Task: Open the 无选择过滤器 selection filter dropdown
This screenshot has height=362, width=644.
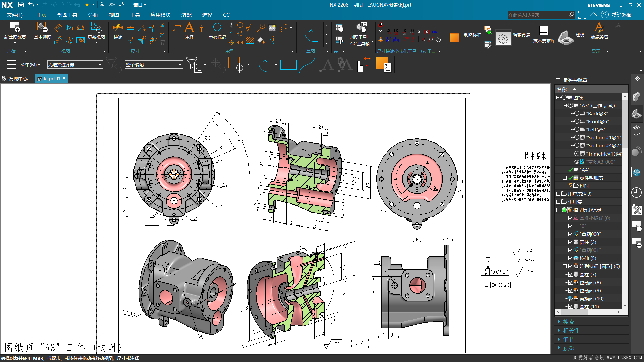Action: [100, 64]
